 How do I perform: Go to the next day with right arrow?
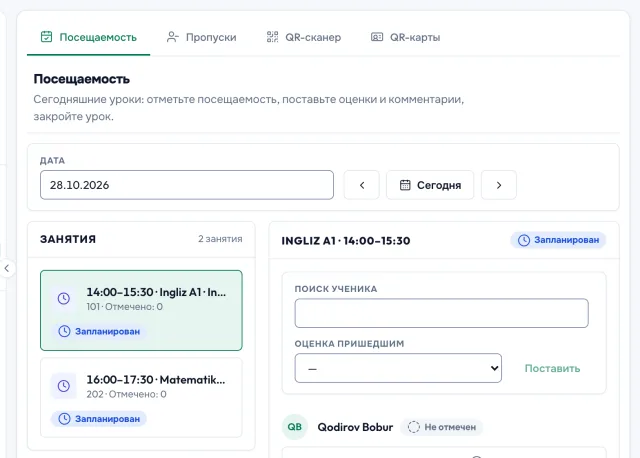pos(499,185)
